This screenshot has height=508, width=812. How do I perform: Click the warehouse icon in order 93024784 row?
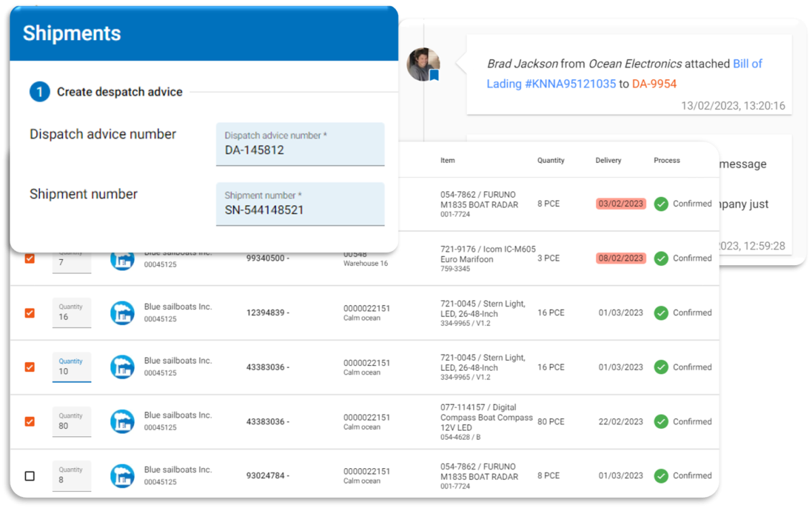click(122, 476)
